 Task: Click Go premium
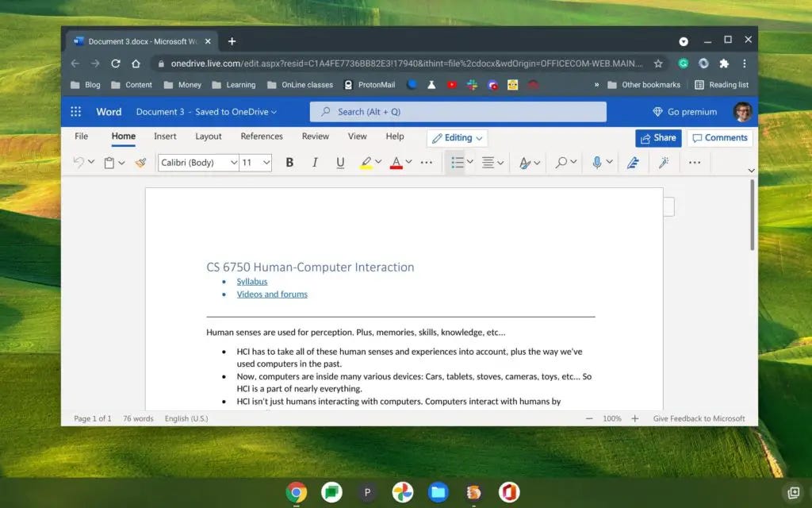[x=685, y=112]
